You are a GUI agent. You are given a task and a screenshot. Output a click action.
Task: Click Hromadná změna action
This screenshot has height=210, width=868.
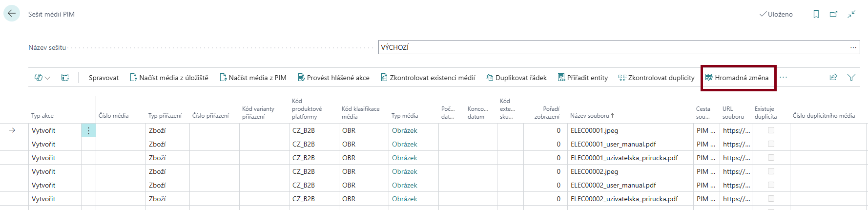pyautogui.click(x=737, y=78)
